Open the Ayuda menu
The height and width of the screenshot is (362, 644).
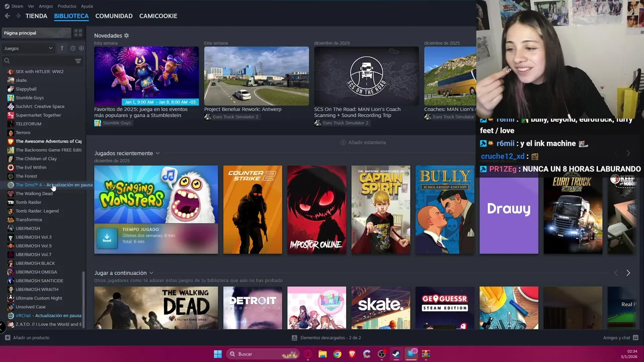tap(87, 6)
